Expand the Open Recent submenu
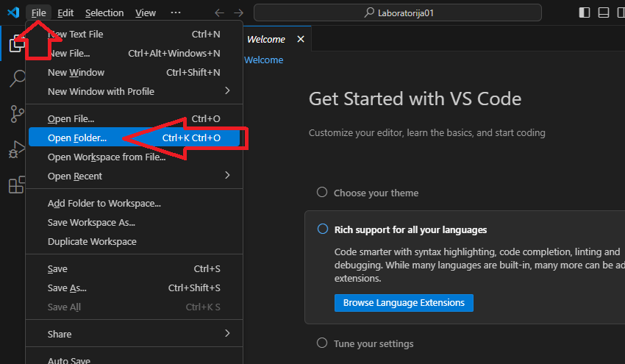The image size is (625, 364). click(x=134, y=176)
